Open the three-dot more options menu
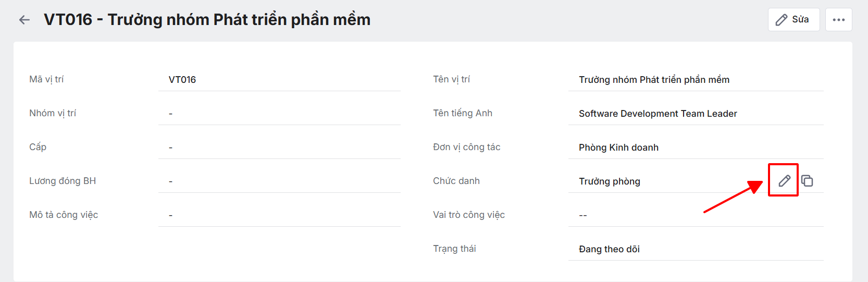The width and height of the screenshot is (868, 282). (838, 20)
